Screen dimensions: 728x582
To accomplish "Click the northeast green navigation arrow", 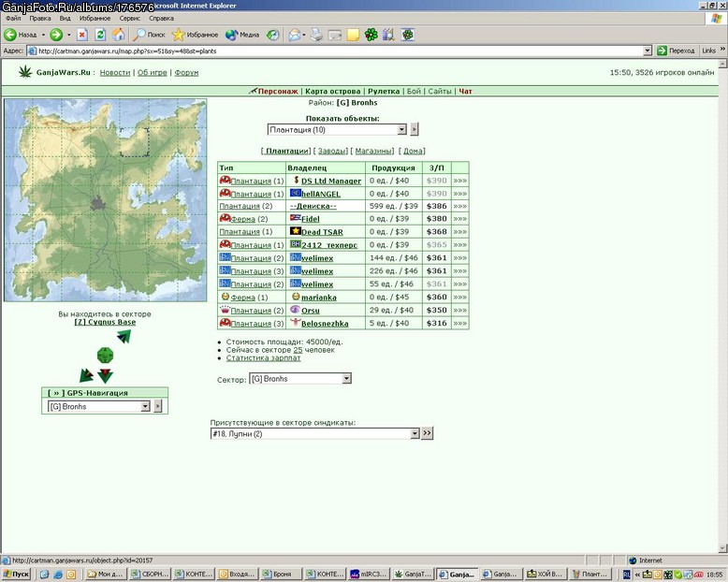I will pyautogui.click(x=124, y=336).
